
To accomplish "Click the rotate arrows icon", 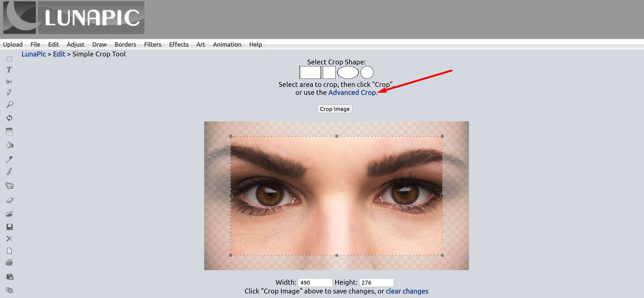I will 9,118.
